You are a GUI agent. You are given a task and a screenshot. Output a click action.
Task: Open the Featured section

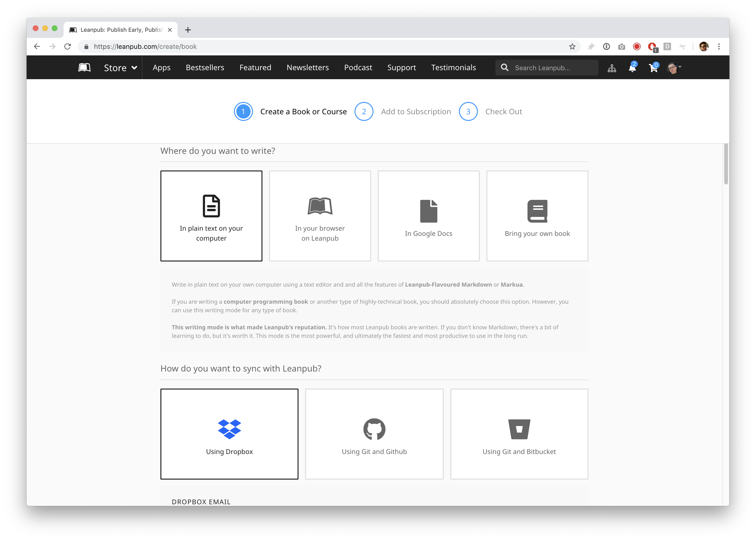pos(255,68)
